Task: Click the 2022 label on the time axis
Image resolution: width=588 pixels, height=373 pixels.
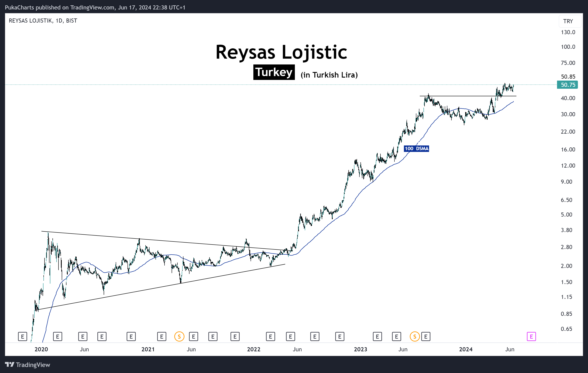Action: coord(254,349)
